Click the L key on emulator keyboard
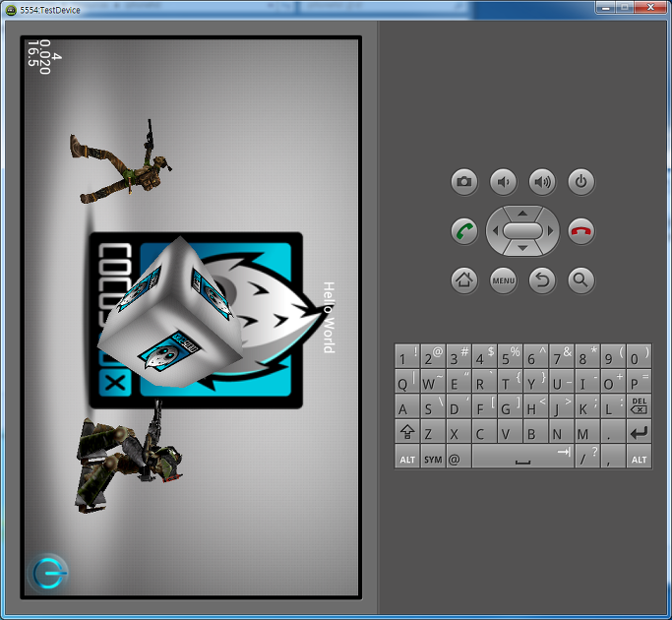Screen dimensions: 672x620 pyautogui.click(x=613, y=406)
